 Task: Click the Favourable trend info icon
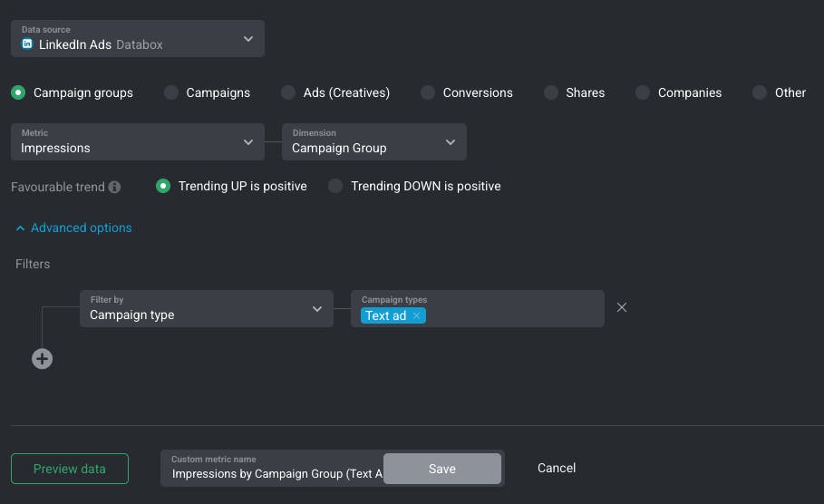tap(114, 187)
